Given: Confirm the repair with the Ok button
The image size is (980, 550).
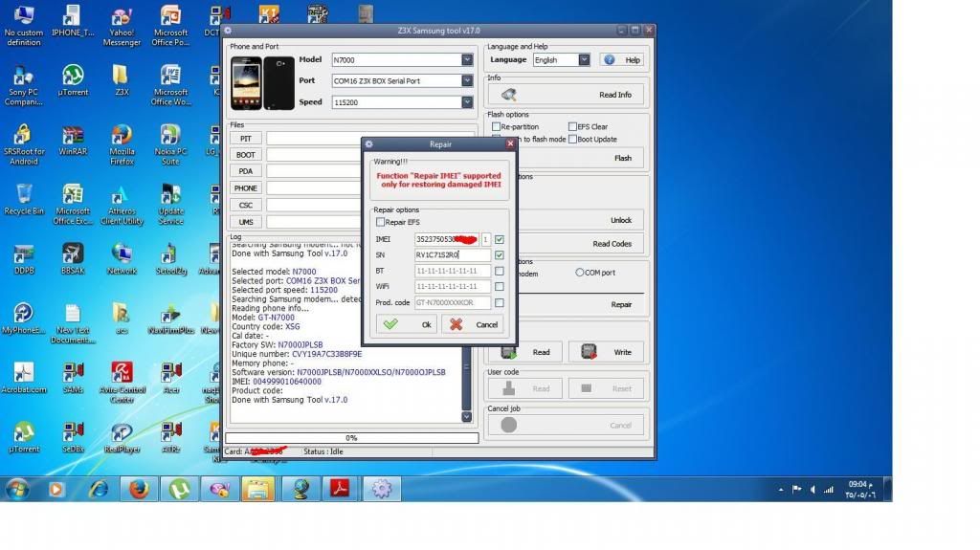Looking at the screenshot, I should pos(406,324).
